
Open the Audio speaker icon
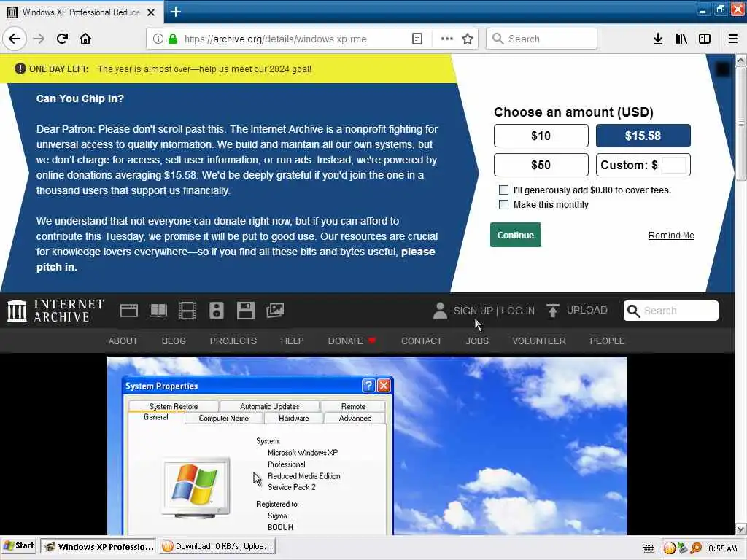[x=216, y=311]
